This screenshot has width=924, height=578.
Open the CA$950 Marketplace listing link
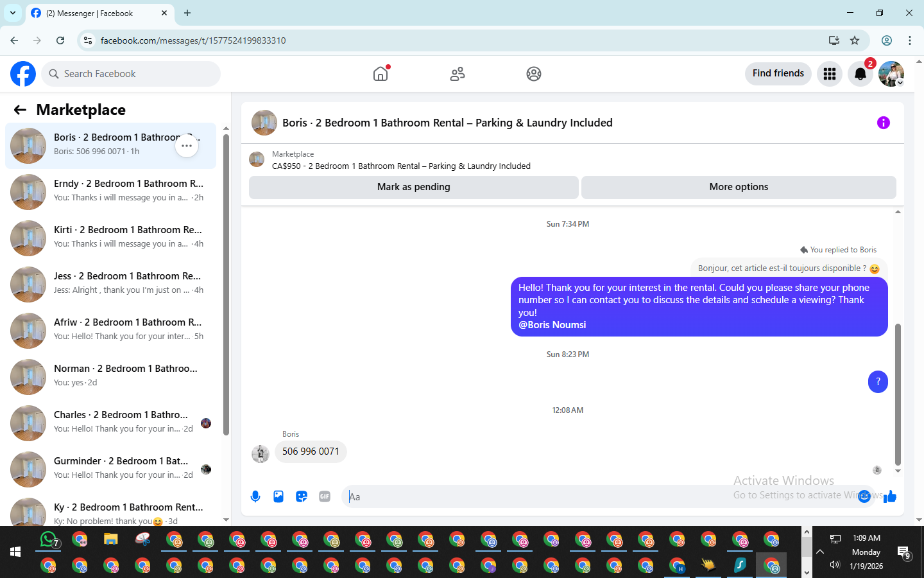point(401,166)
